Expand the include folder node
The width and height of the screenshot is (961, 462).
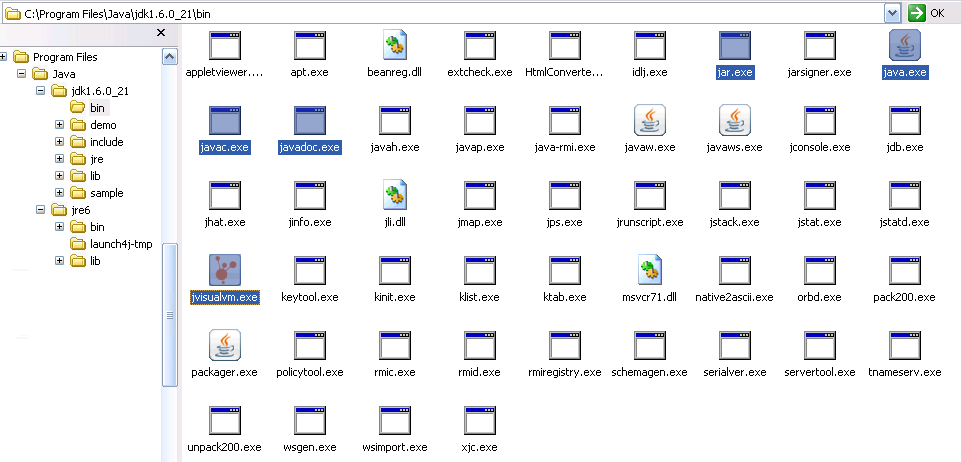59,142
